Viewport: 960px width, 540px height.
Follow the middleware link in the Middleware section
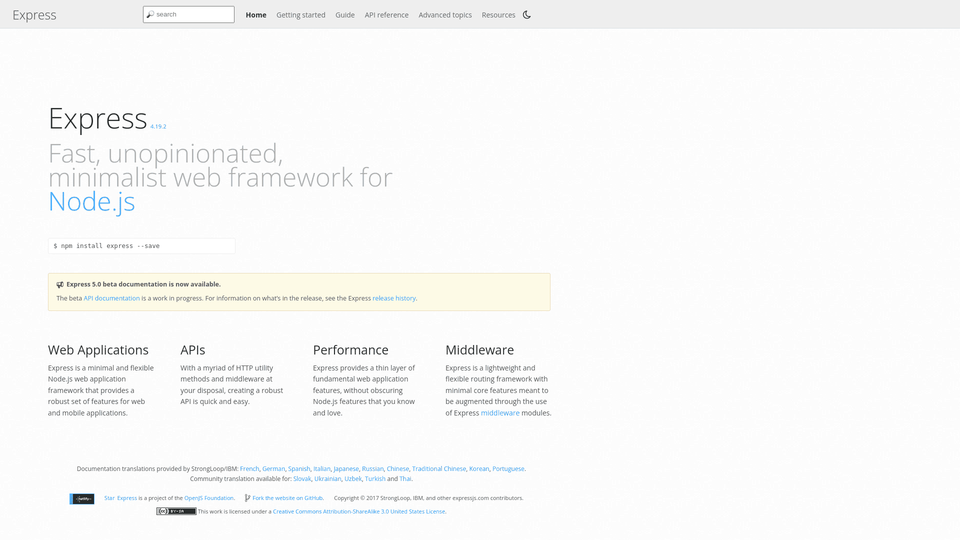point(500,413)
